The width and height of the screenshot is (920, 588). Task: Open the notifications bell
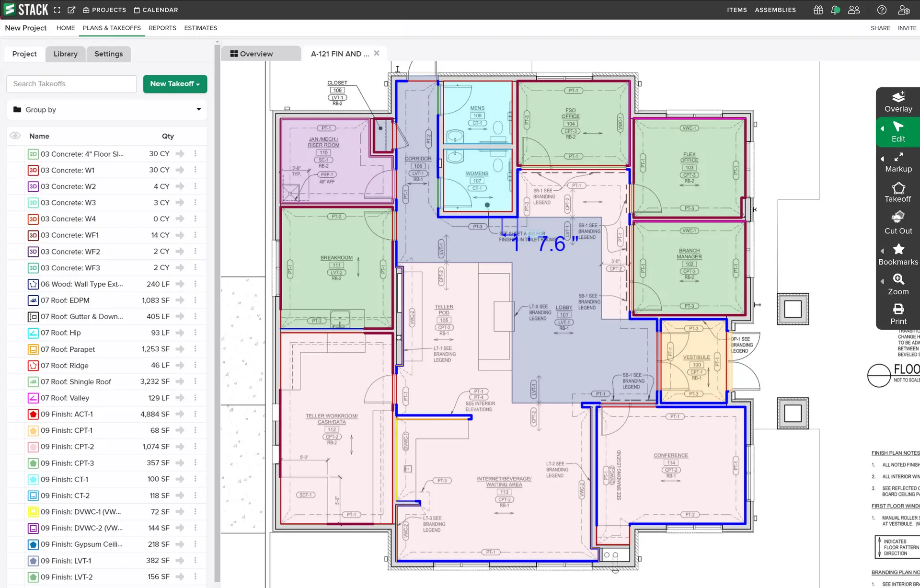click(x=835, y=10)
